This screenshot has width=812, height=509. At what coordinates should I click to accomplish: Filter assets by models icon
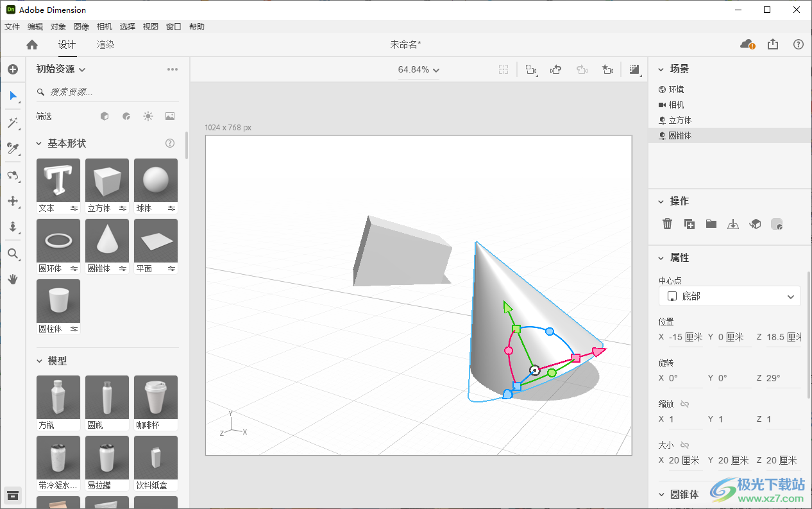pyautogui.click(x=105, y=116)
